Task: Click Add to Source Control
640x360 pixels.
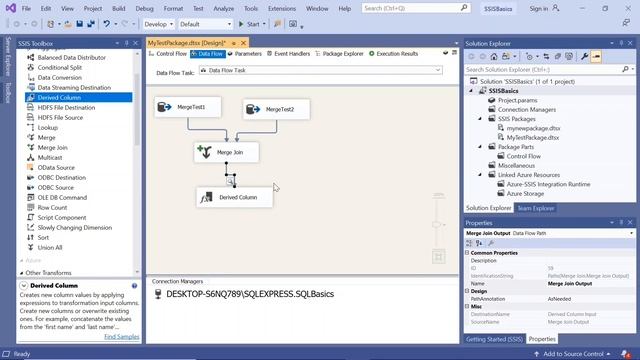Action: 572,354
